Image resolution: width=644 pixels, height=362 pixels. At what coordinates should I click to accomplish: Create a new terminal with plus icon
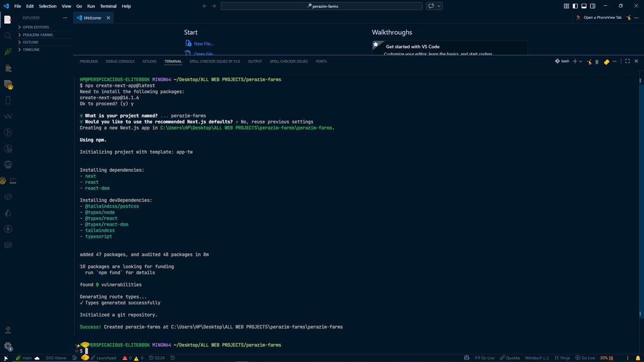(x=575, y=62)
